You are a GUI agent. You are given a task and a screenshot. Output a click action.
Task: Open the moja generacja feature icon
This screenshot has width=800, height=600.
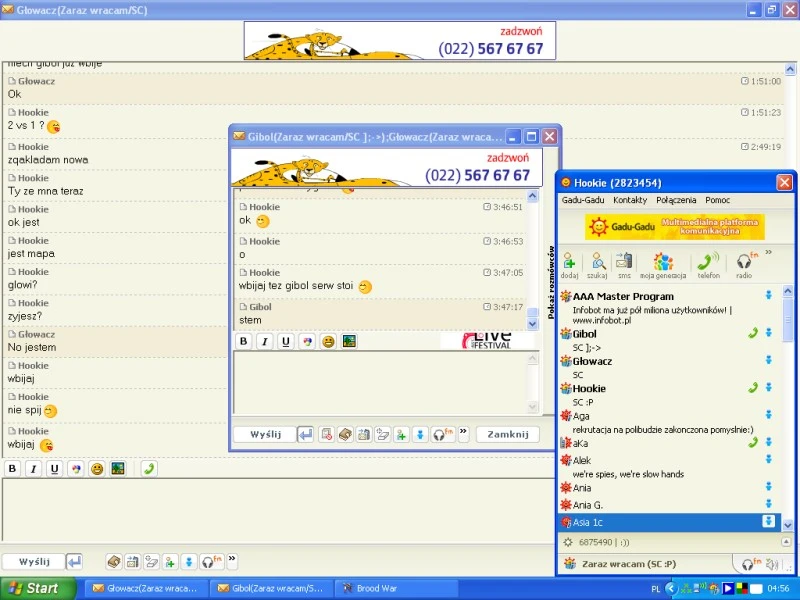662,263
